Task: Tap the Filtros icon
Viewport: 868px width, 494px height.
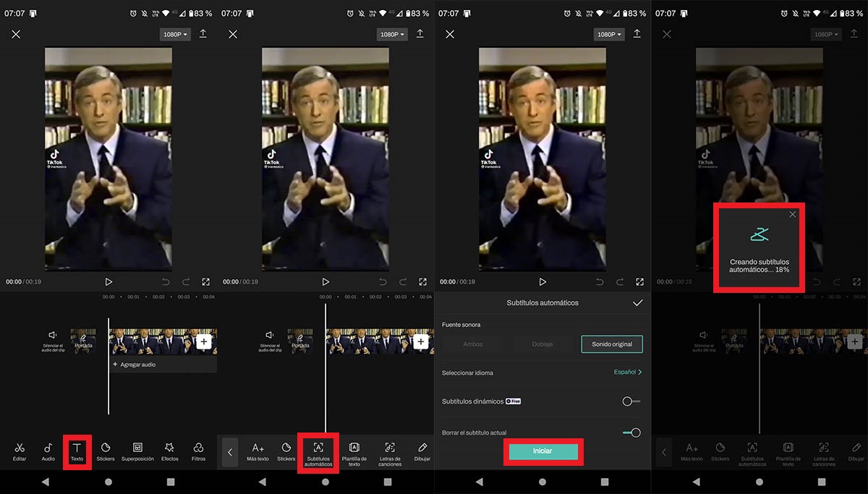Action: coord(198,451)
